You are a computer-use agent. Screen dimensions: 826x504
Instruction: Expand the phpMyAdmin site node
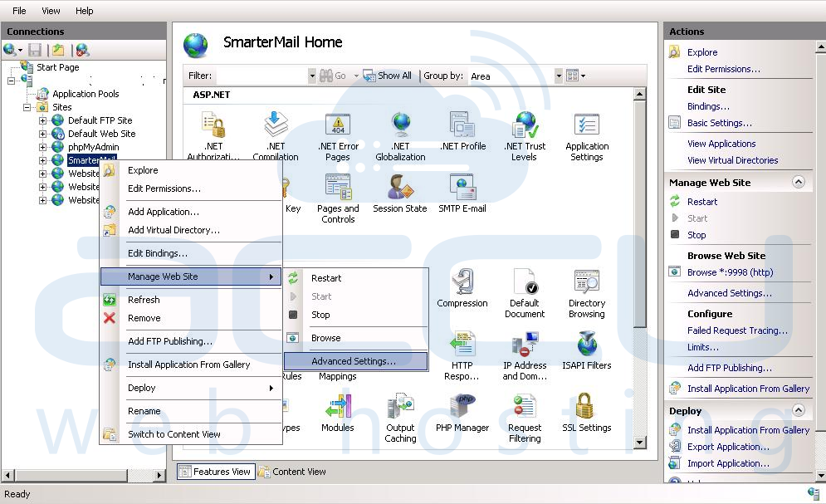point(42,147)
